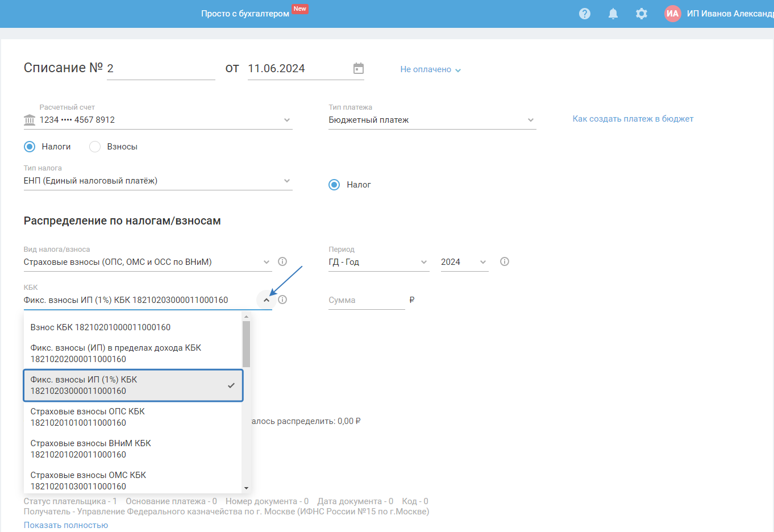
Task: Click Показать полностью link
Action: tap(66, 525)
